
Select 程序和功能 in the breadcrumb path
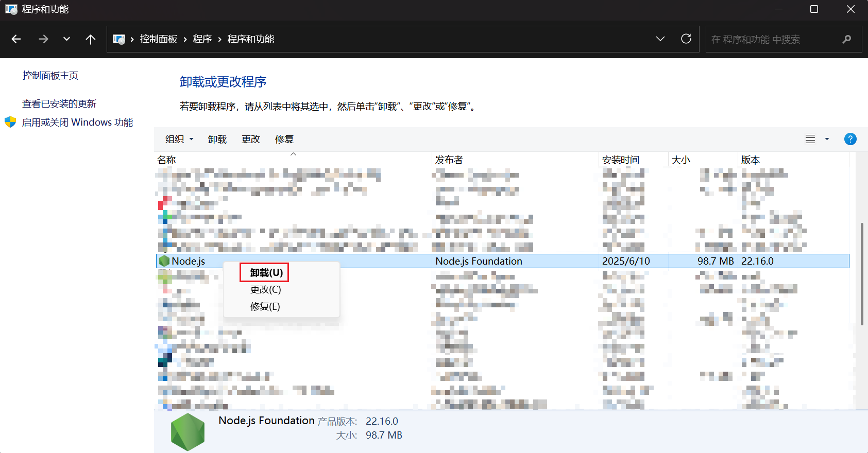pos(251,39)
